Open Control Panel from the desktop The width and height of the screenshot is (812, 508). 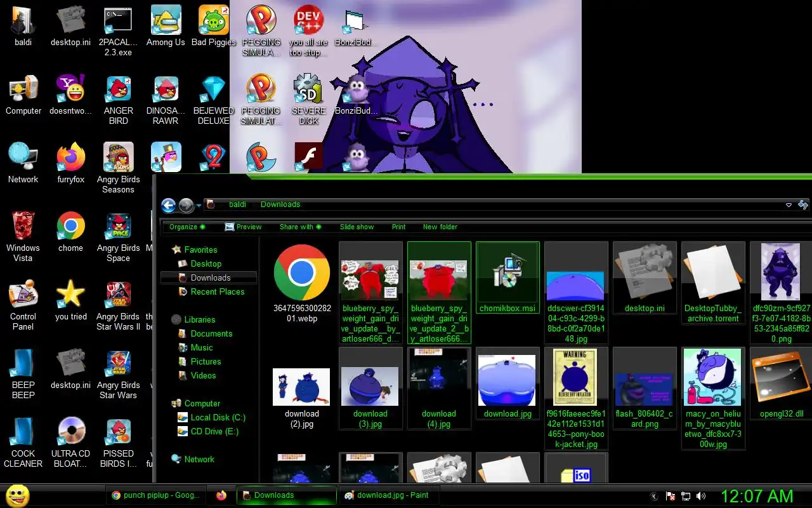tap(23, 305)
